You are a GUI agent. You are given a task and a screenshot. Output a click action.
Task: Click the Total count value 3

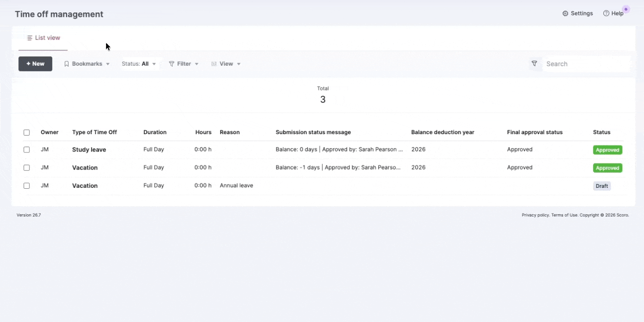(323, 100)
